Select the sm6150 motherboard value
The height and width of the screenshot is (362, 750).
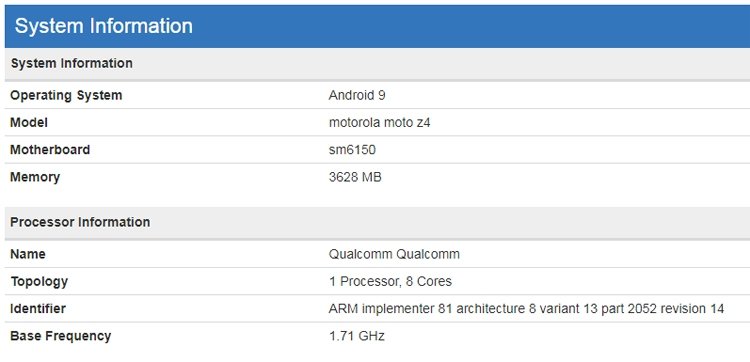[352, 150]
